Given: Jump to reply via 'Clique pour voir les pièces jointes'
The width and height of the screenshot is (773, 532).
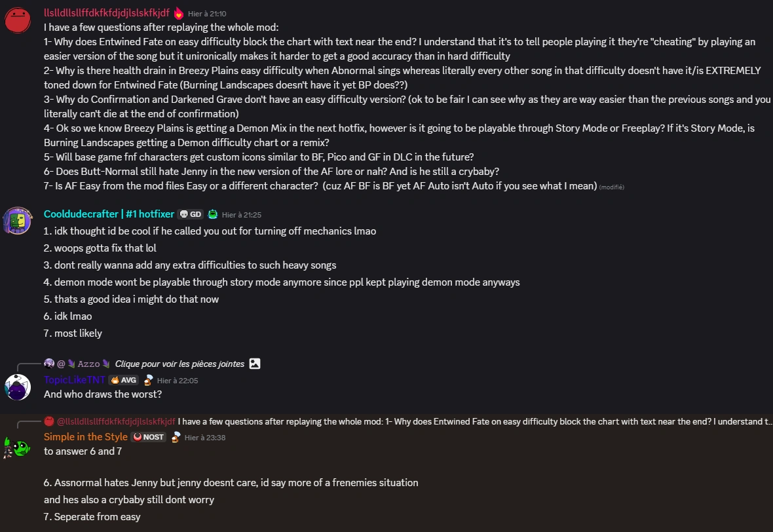Looking at the screenshot, I should (179, 364).
